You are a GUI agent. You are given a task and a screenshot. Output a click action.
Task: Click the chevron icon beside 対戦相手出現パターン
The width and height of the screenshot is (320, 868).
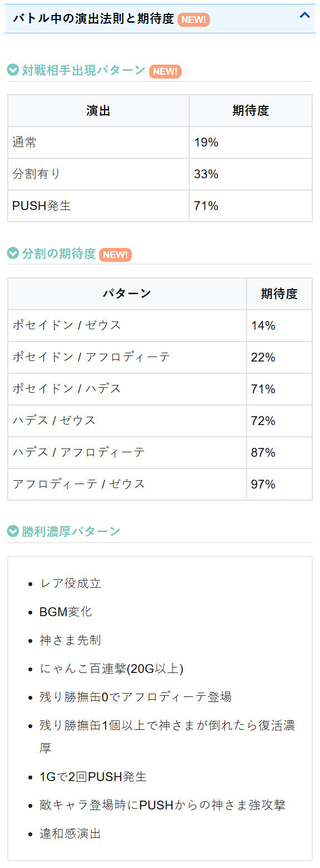[13, 70]
